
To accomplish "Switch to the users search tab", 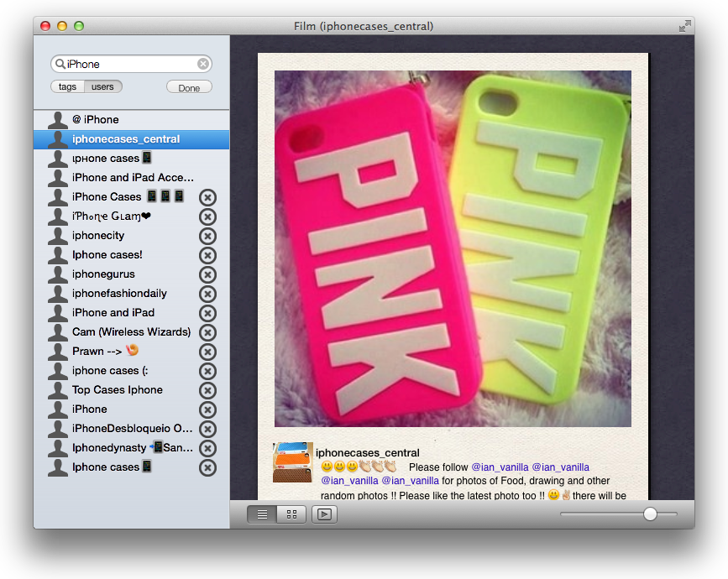I will (x=102, y=86).
